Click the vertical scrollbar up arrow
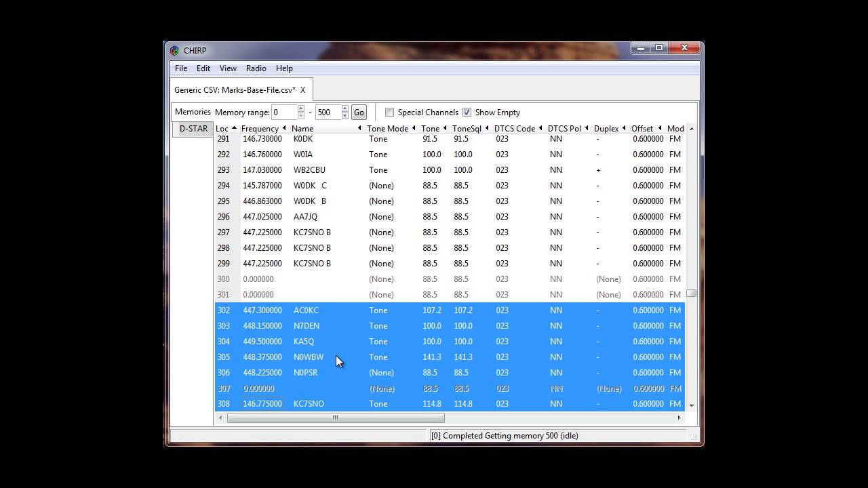 (x=692, y=129)
